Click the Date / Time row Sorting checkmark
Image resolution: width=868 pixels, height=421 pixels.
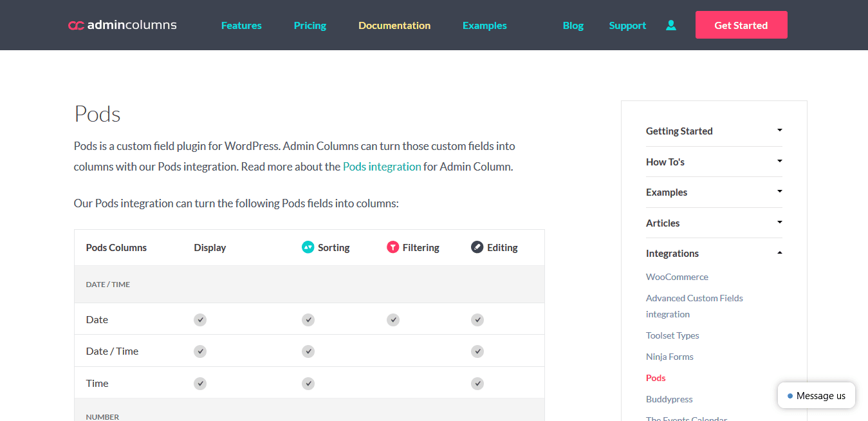pyautogui.click(x=308, y=351)
